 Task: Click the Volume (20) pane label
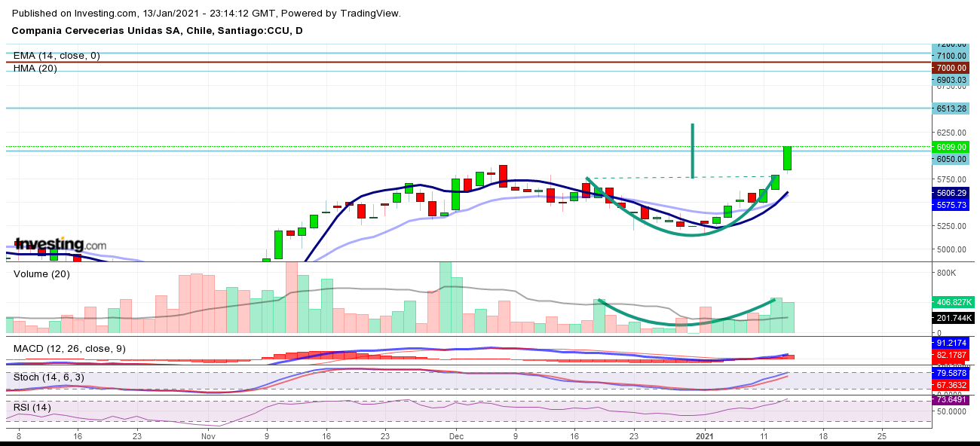click(x=42, y=274)
